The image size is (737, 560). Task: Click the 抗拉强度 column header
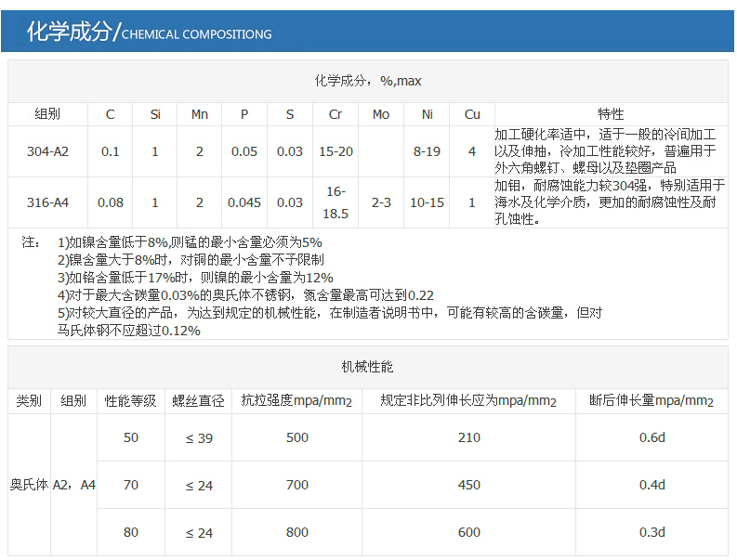[x=296, y=401]
